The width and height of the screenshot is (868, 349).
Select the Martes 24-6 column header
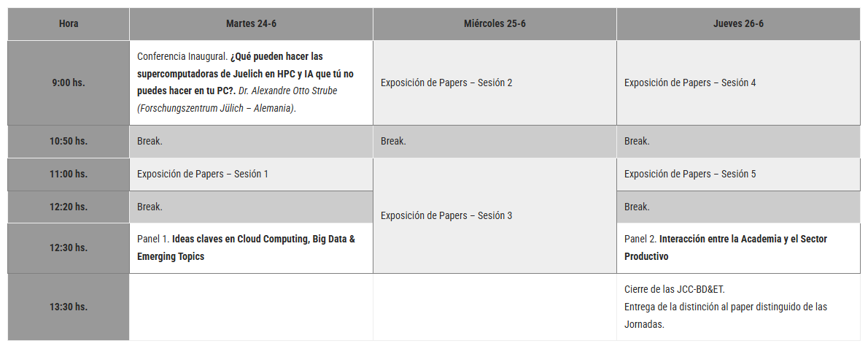252,24
